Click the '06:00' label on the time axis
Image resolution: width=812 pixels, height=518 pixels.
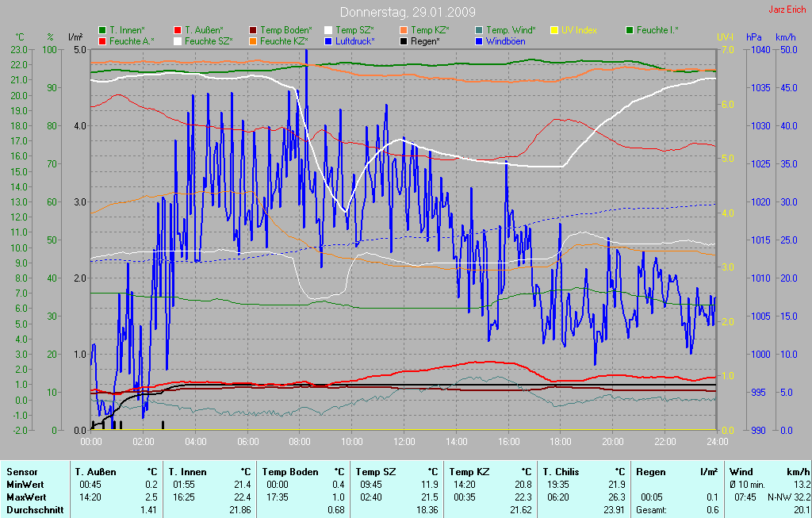pyautogui.click(x=247, y=442)
